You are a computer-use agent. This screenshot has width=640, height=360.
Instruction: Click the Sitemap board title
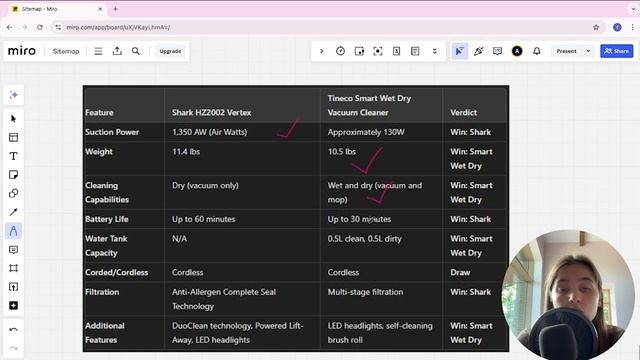click(x=66, y=51)
